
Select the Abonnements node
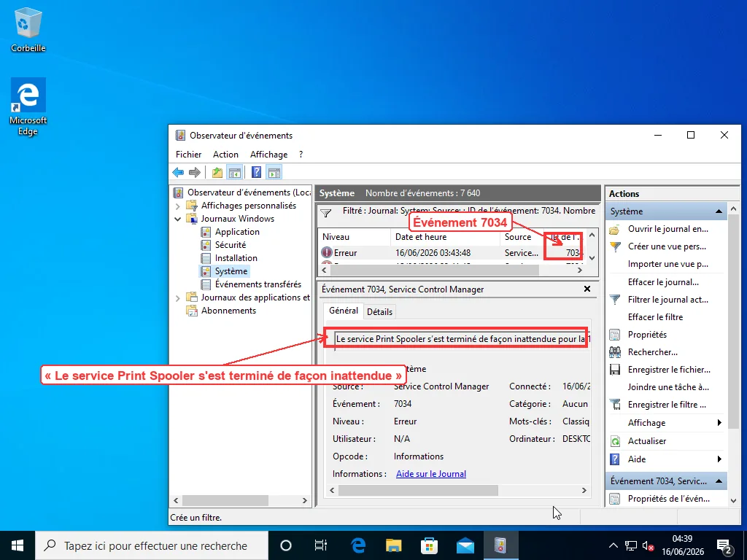228,311
